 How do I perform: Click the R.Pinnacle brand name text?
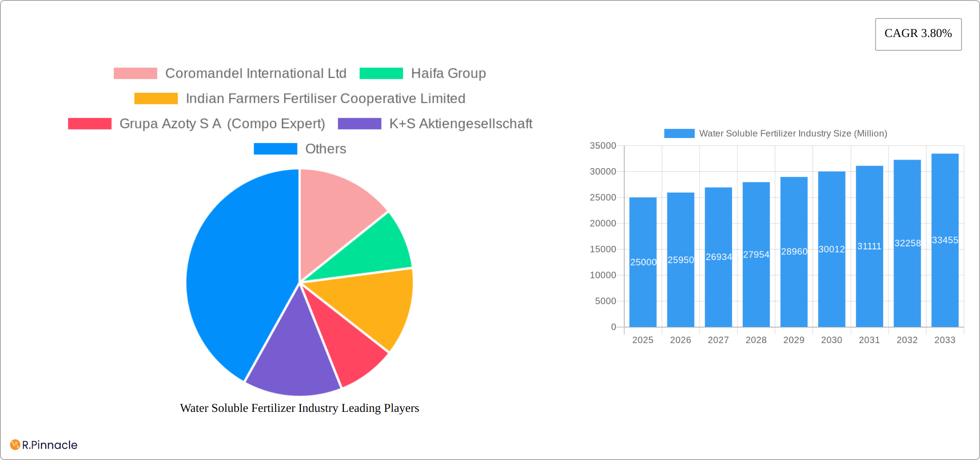(50, 445)
